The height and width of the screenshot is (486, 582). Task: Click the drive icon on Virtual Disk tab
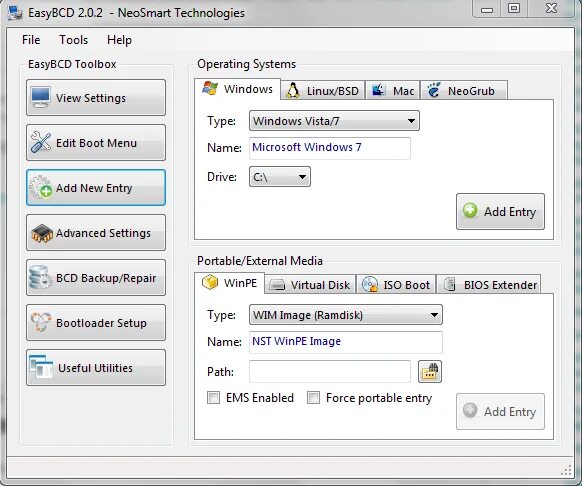[x=277, y=285]
